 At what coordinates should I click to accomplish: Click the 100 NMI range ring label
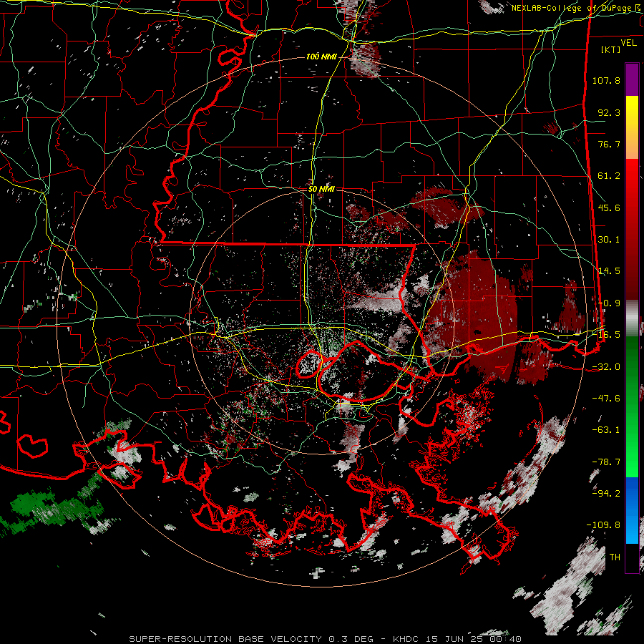pos(321,57)
